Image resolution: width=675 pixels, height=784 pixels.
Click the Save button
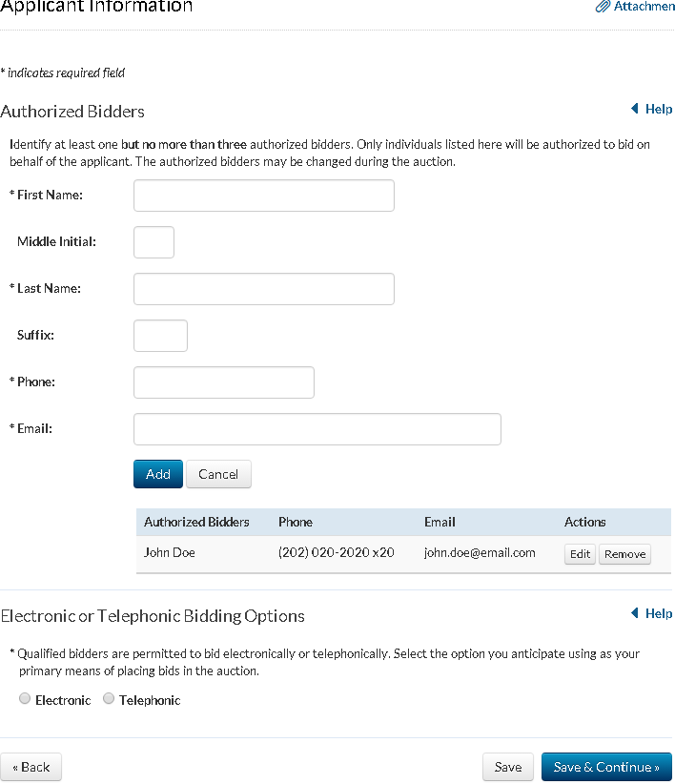coord(508,767)
